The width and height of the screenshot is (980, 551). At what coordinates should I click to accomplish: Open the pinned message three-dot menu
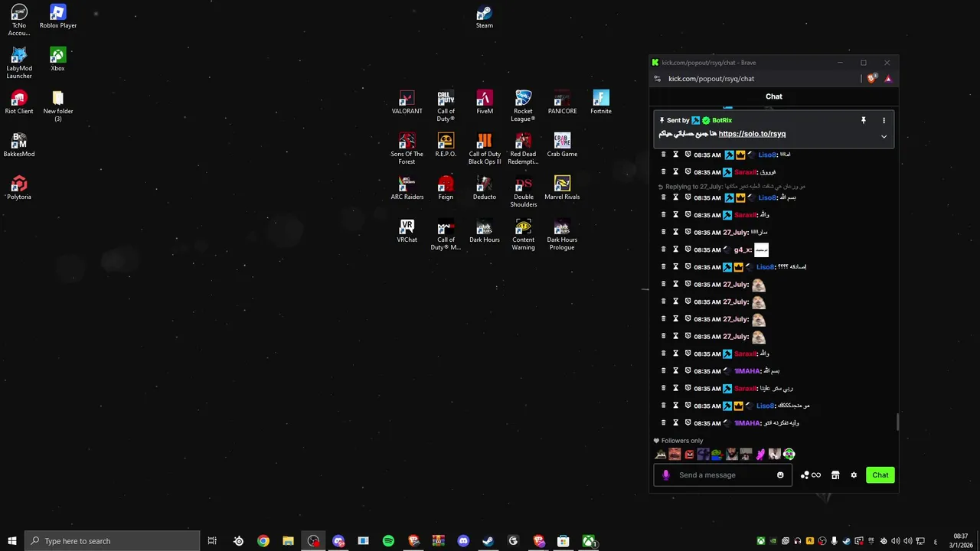pyautogui.click(x=884, y=120)
